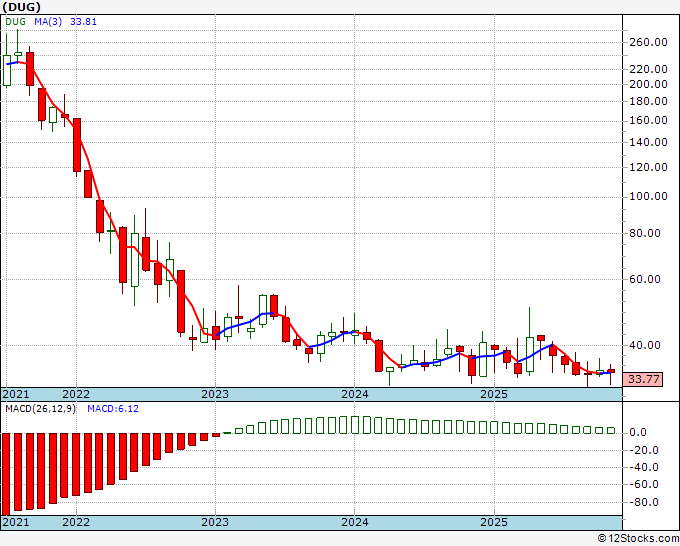Click the last green MACD histogram bar
This screenshot has height=546, width=680.
point(611,430)
